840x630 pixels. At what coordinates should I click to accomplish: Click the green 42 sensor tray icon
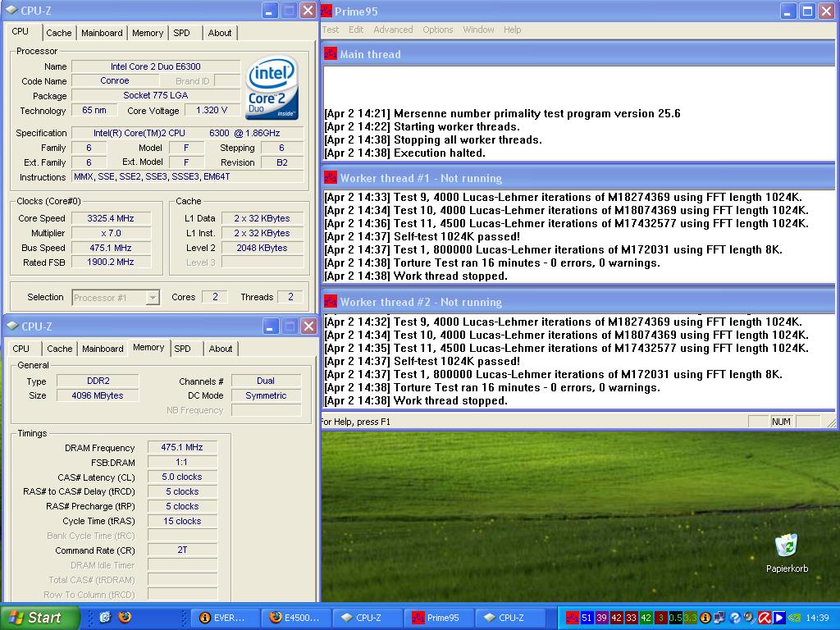tap(646, 618)
